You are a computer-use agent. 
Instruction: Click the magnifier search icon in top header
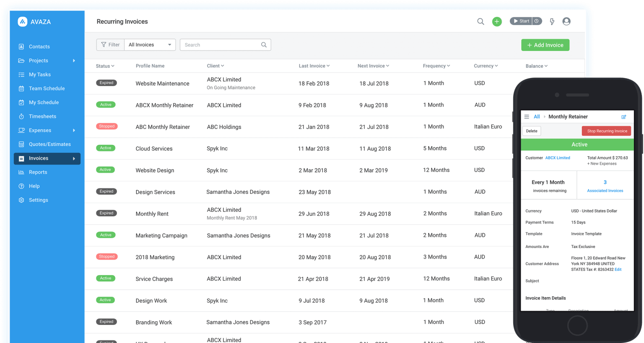(x=480, y=21)
